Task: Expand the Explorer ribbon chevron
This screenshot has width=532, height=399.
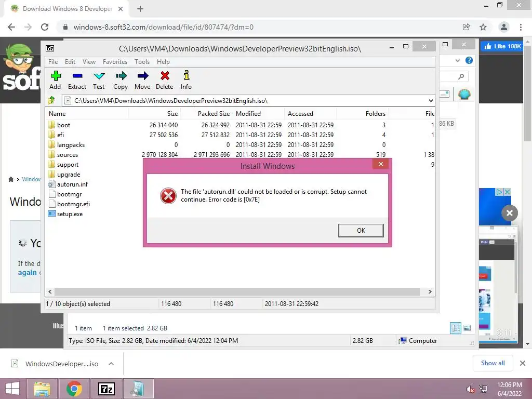Action: 458,60
